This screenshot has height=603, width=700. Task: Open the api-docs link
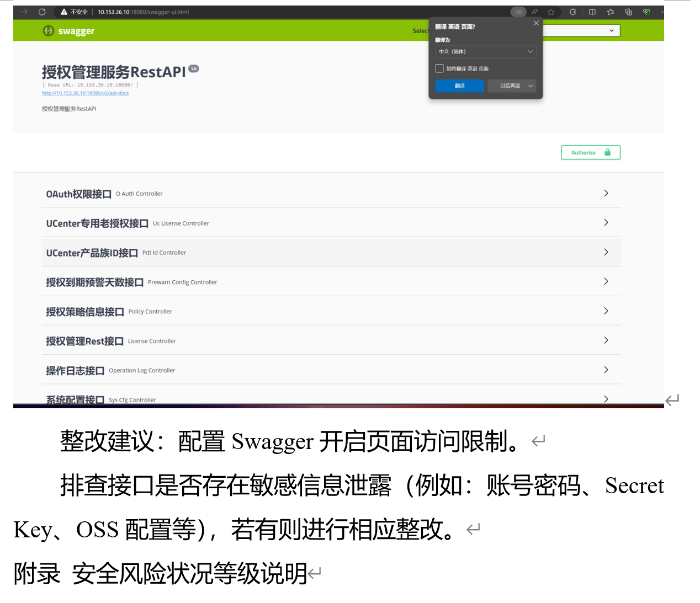pyautogui.click(x=85, y=93)
